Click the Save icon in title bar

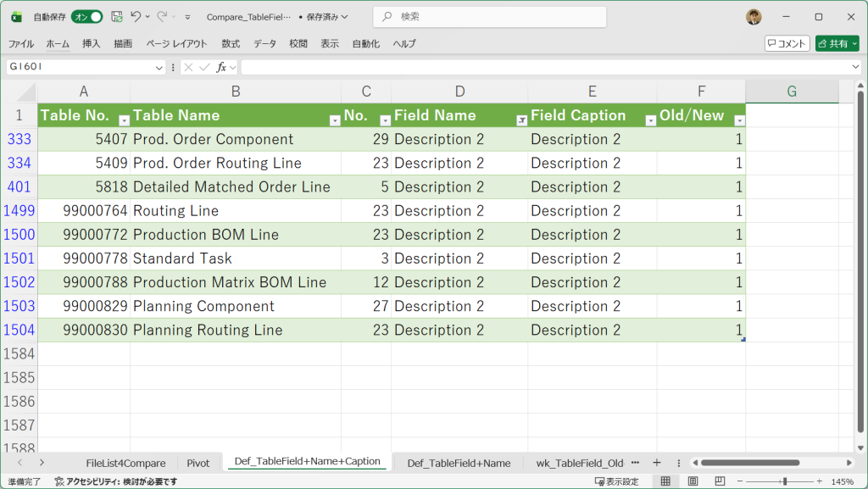click(117, 17)
